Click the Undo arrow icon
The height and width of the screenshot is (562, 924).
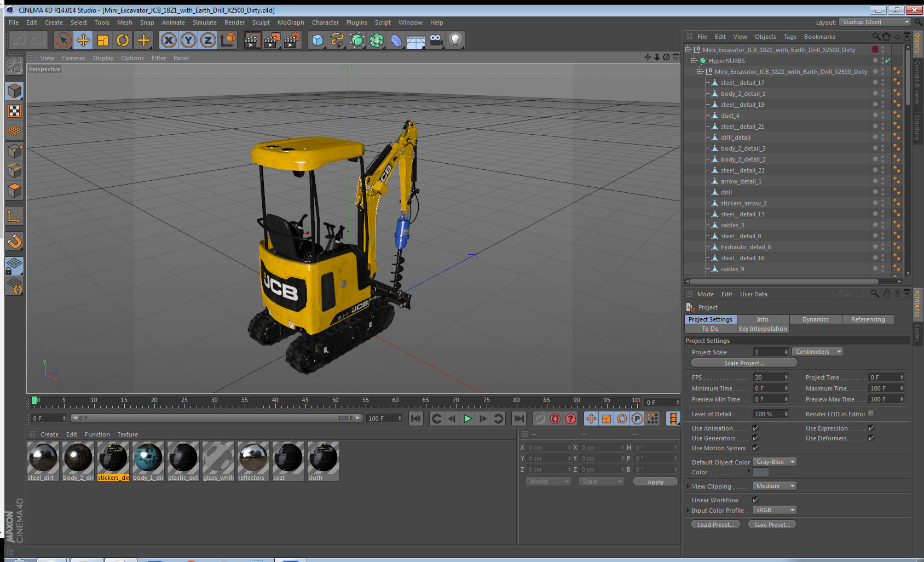(19, 40)
